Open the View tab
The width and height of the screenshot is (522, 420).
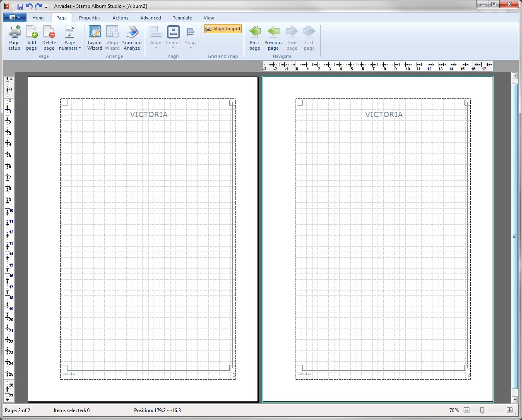209,18
